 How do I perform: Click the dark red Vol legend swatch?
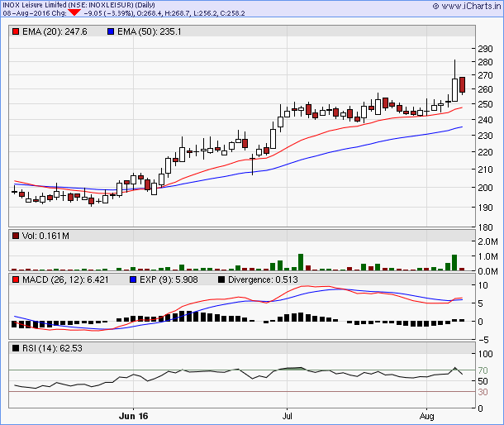coord(16,236)
